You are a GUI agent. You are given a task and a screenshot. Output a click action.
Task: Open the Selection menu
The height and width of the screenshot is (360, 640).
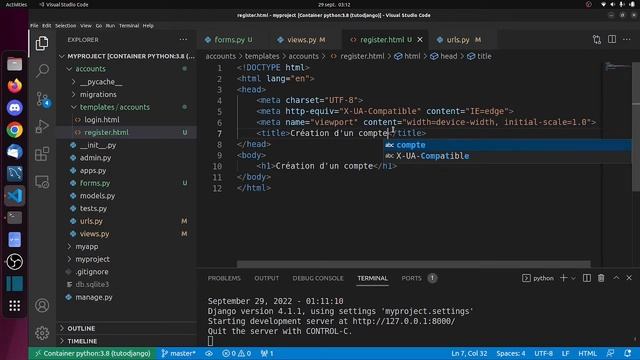[65, 25]
